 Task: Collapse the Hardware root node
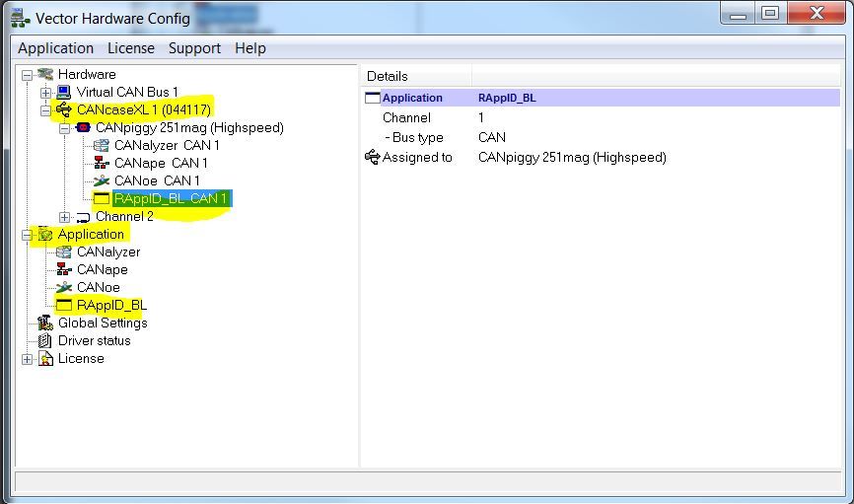click(27, 75)
